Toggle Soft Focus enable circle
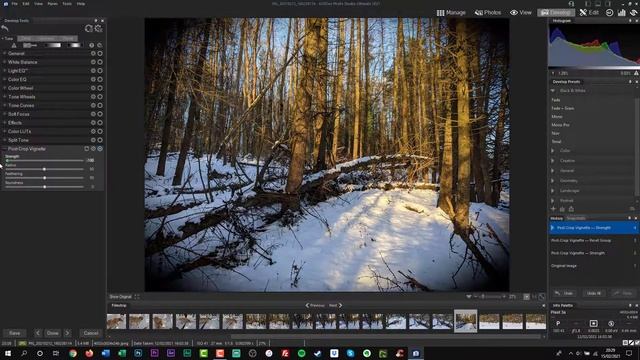 point(100,114)
